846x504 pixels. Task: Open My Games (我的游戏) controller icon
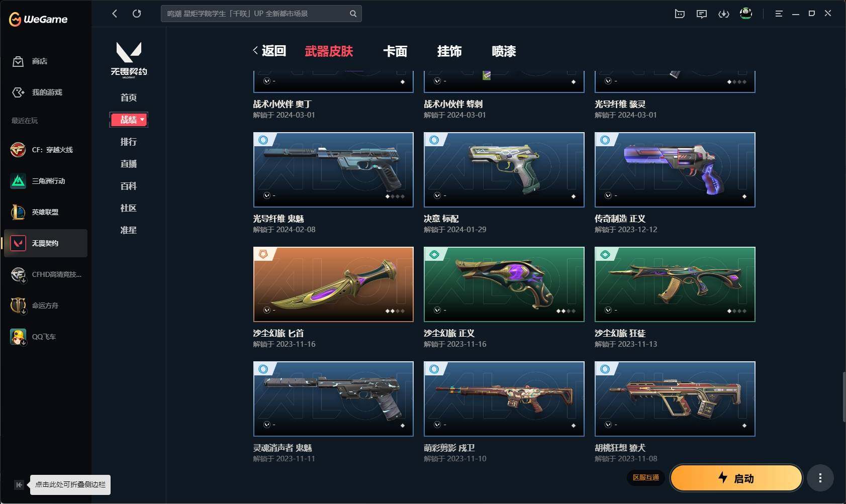coord(18,92)
